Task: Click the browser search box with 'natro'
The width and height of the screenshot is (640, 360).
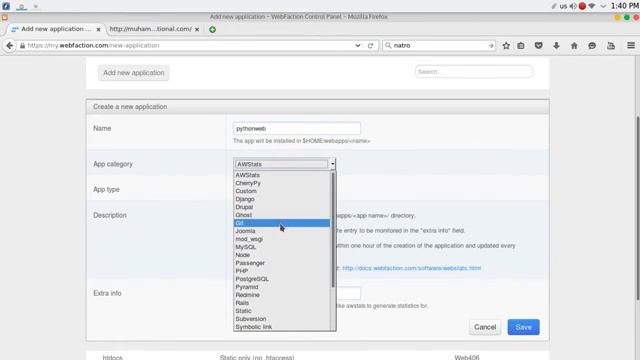Action: [439, 45]
